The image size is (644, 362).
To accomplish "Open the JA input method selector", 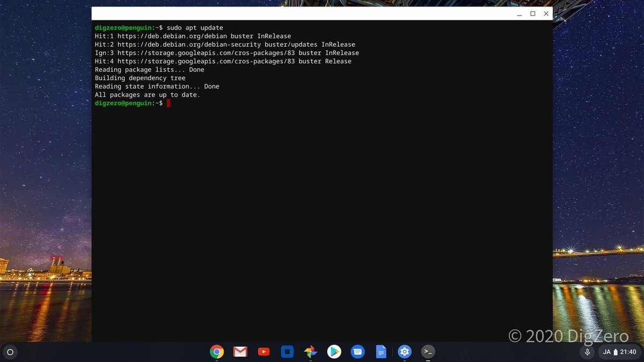I will [x=607, y=352].
